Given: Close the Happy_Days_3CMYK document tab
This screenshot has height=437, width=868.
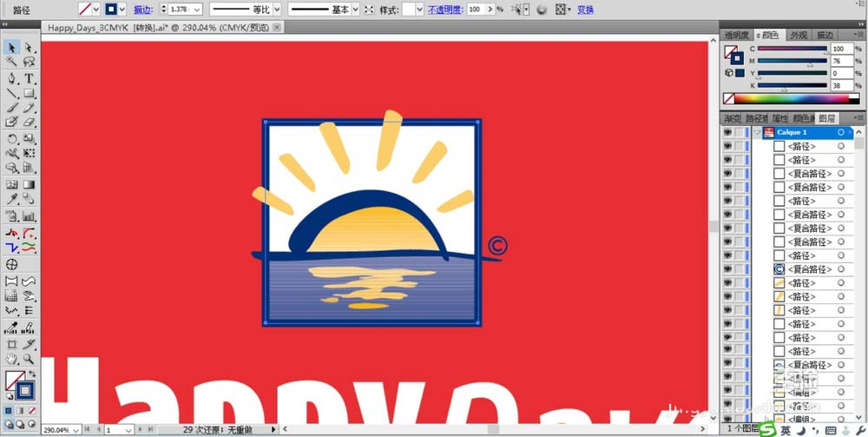Looking at the screenshot, I should [278, 27].
